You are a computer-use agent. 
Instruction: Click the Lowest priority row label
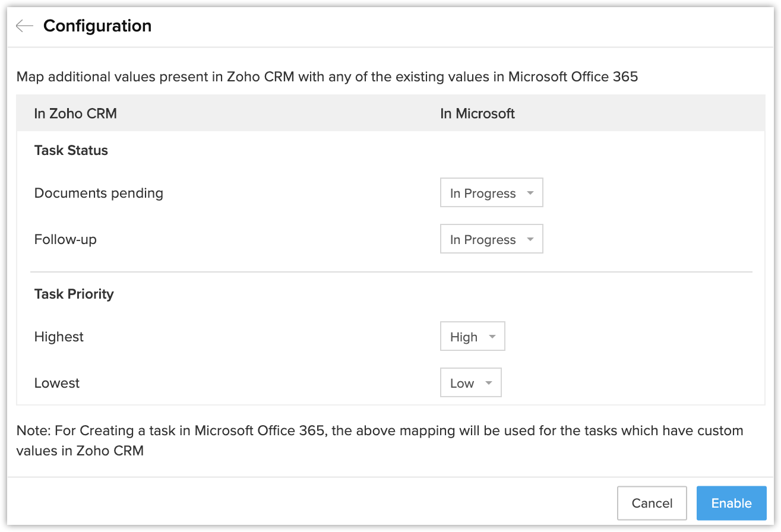(57, 383)
